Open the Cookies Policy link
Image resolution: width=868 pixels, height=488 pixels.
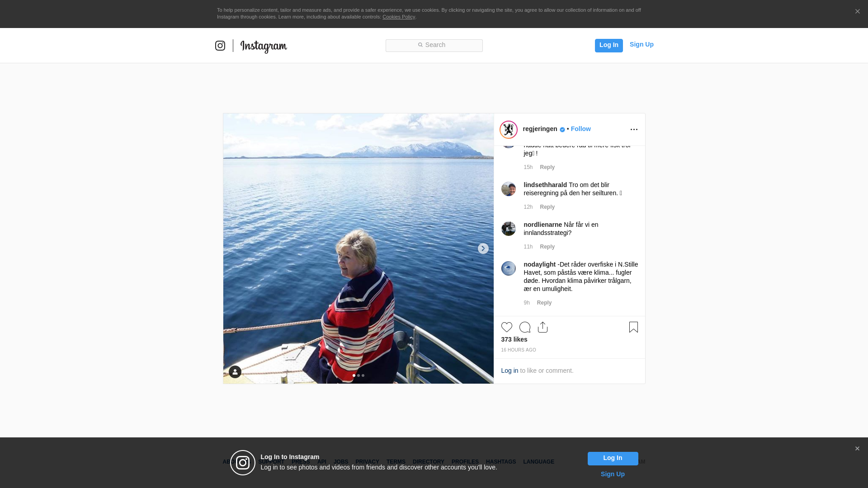click(x=399, y=17)
